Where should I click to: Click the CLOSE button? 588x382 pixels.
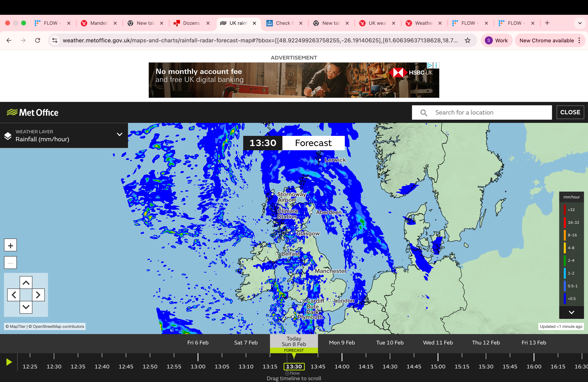[570, 112]
